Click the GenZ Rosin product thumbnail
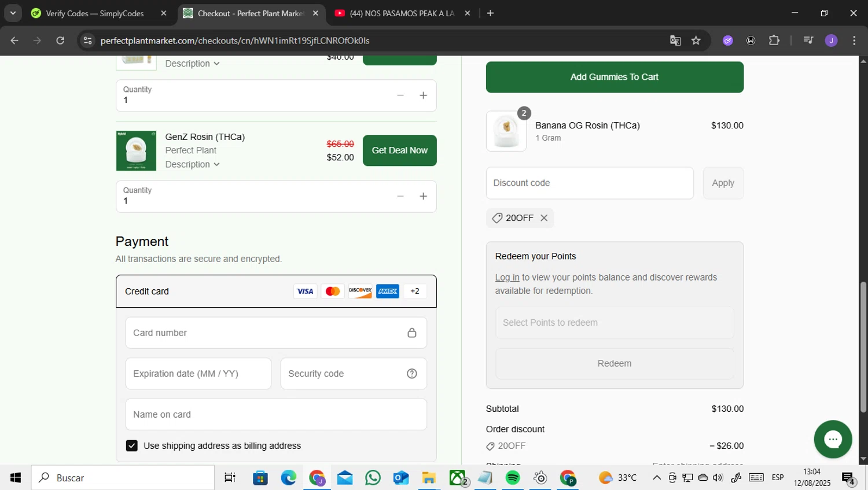 point(136,150)
